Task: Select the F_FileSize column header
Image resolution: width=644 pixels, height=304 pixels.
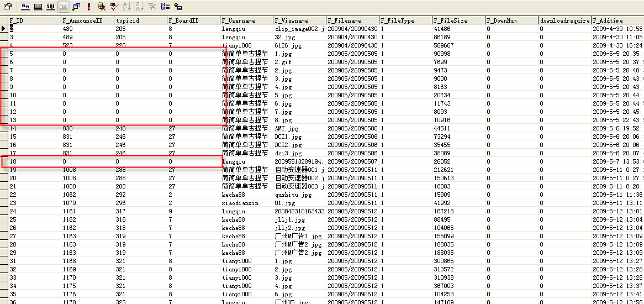Action: (458, 20)
